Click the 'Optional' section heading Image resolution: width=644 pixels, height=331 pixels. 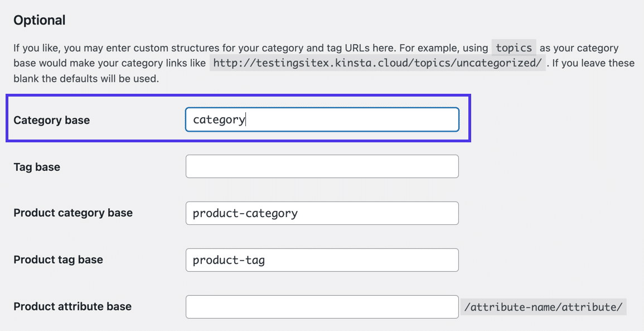pyautogui.click(x=39, y=20)
